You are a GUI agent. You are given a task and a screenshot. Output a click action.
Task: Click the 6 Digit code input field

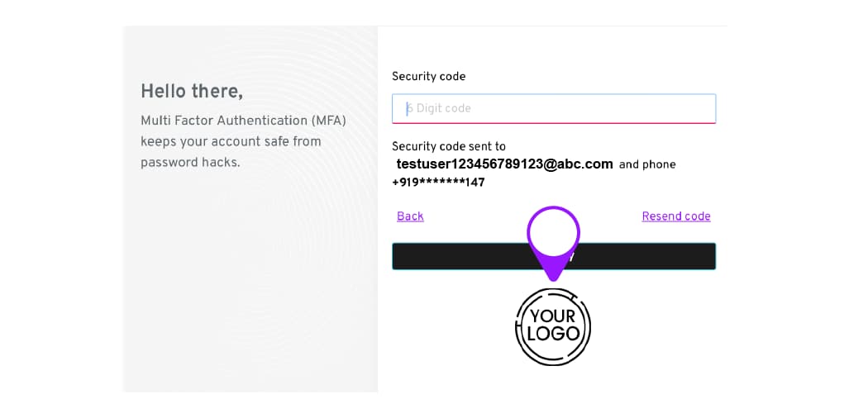[553, 108]
